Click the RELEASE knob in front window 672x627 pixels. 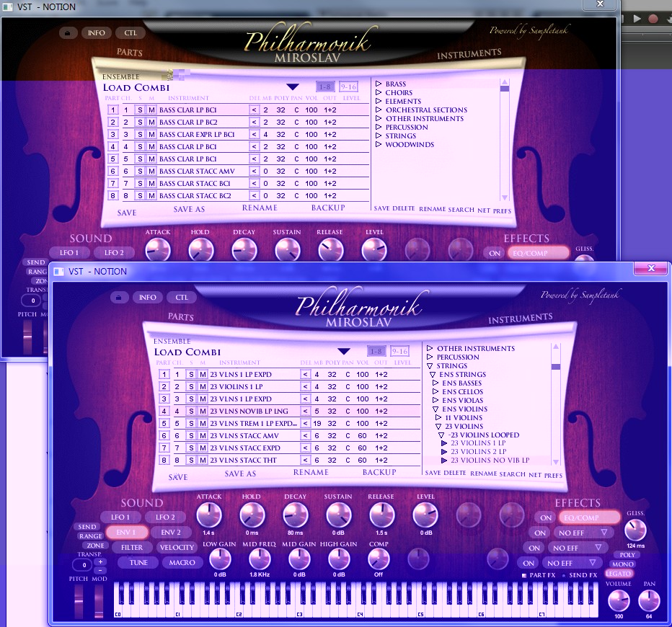(382, 515)
